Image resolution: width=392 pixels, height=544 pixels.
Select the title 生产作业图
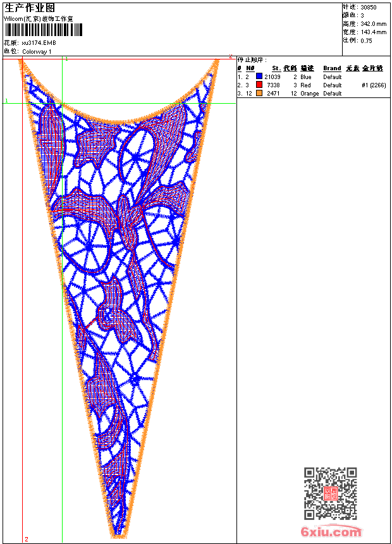(x=30, y=8)
